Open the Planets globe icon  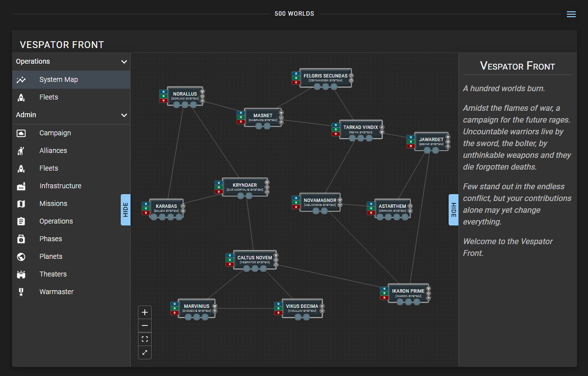tap(21, 256)
